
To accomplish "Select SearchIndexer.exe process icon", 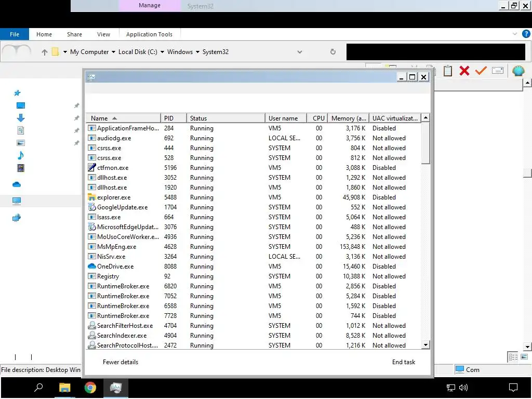I will point(91,335).
